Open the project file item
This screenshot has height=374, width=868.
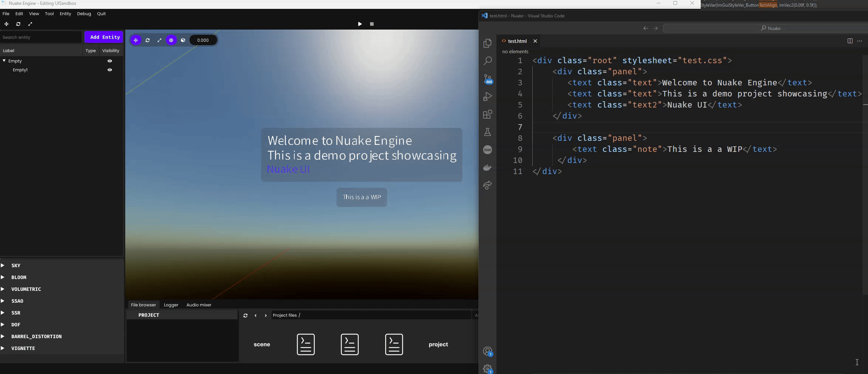tap(438, 344)
